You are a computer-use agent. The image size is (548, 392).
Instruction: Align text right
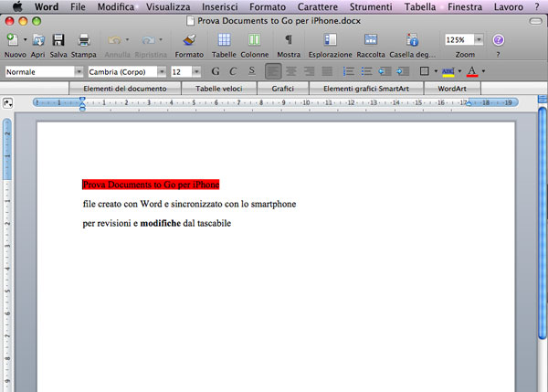pyautogui.click(x=309, y=71)
